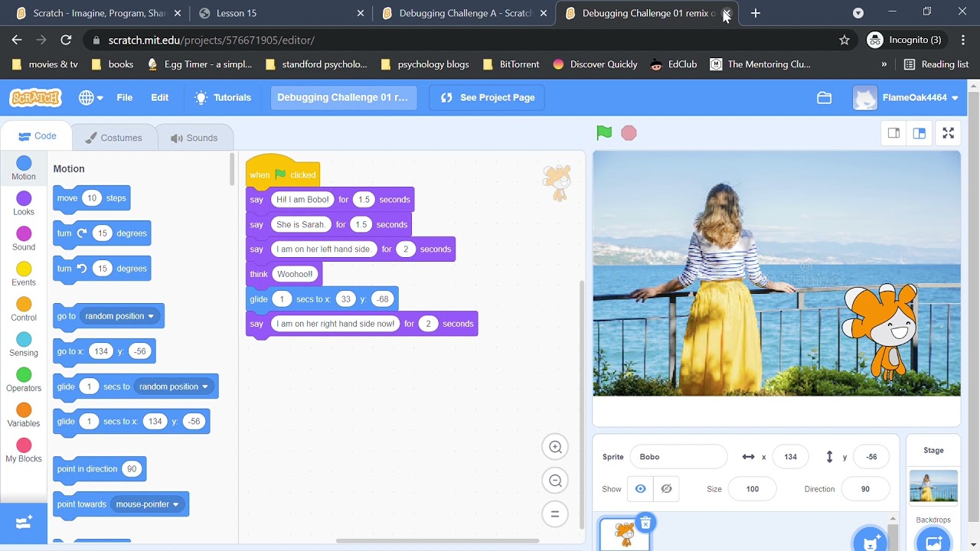The width and height of the screenshot is (980, 551).
Task: Reload the browser page
Action: [x=66, y=40]
